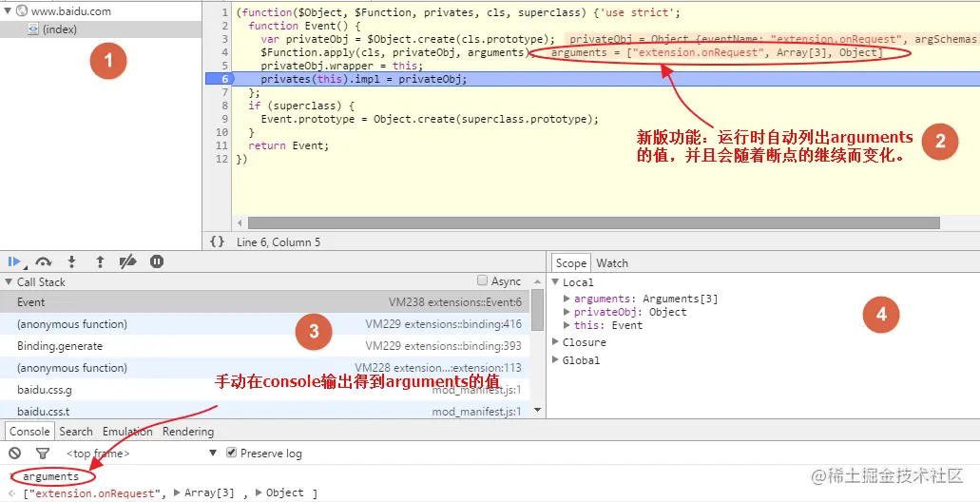980x502 pixels.
Task: Resume script execution with the play icon
Action: pos(14,261)
